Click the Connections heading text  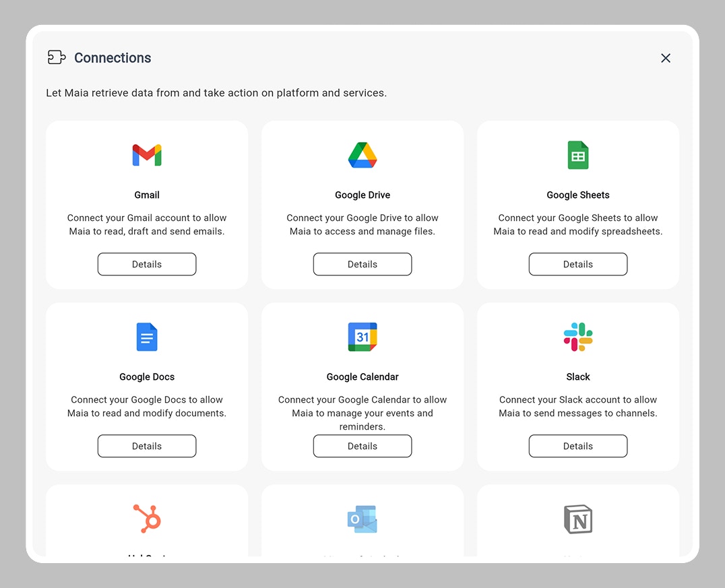113,58
